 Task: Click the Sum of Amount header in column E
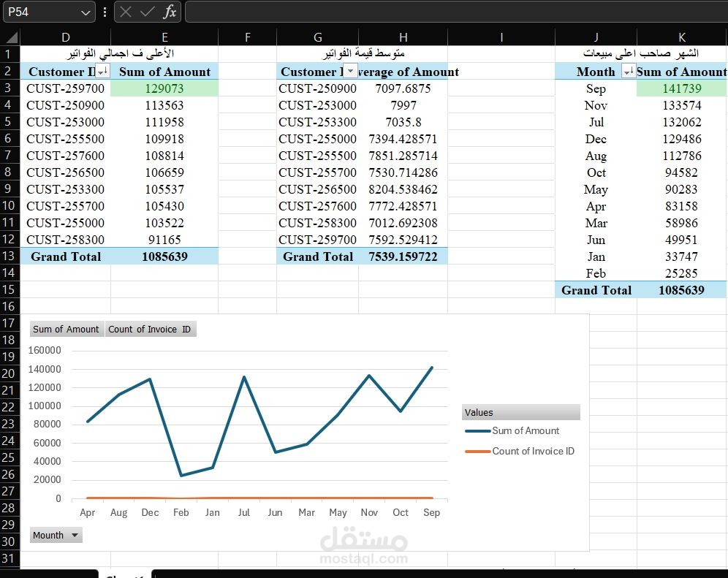(x=164, y=72)
